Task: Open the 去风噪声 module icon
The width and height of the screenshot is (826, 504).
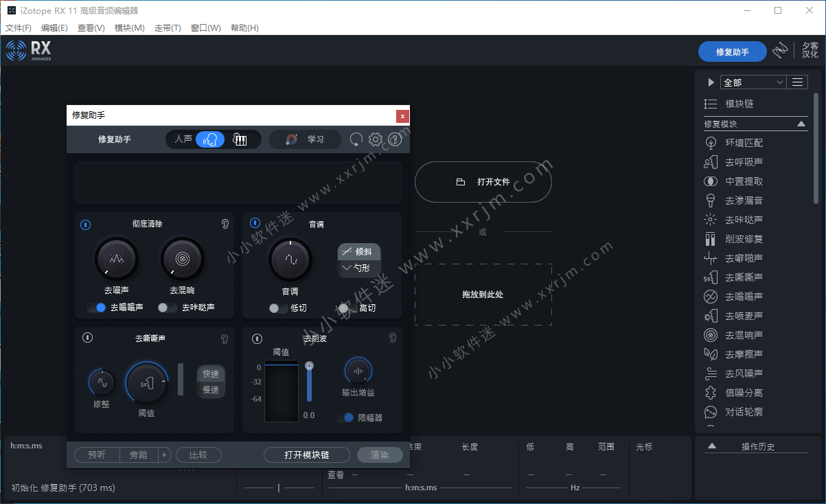Action: click(x=711, y=374)
